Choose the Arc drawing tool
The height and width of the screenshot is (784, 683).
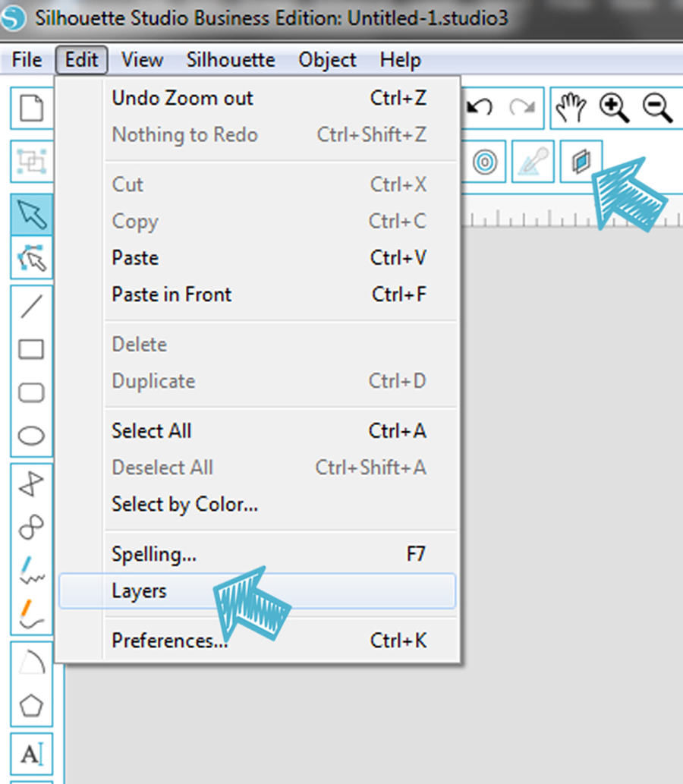tap(32, 662)
